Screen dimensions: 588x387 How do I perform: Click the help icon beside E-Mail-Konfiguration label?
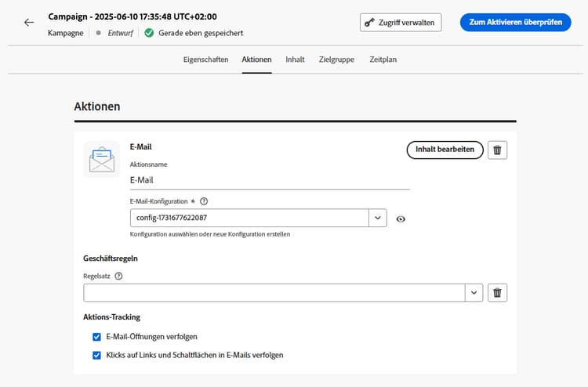(204, 201)
